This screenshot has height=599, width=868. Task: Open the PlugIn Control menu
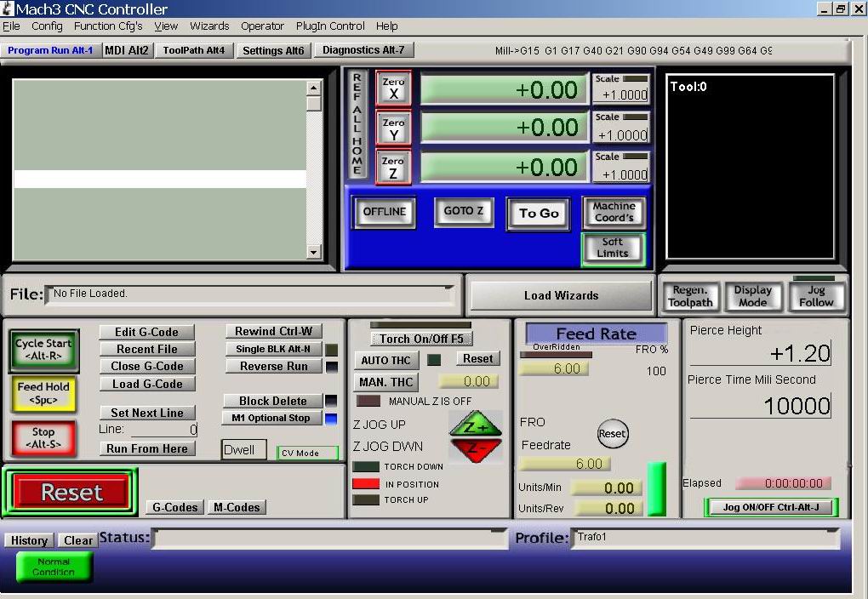click(330, 26)
